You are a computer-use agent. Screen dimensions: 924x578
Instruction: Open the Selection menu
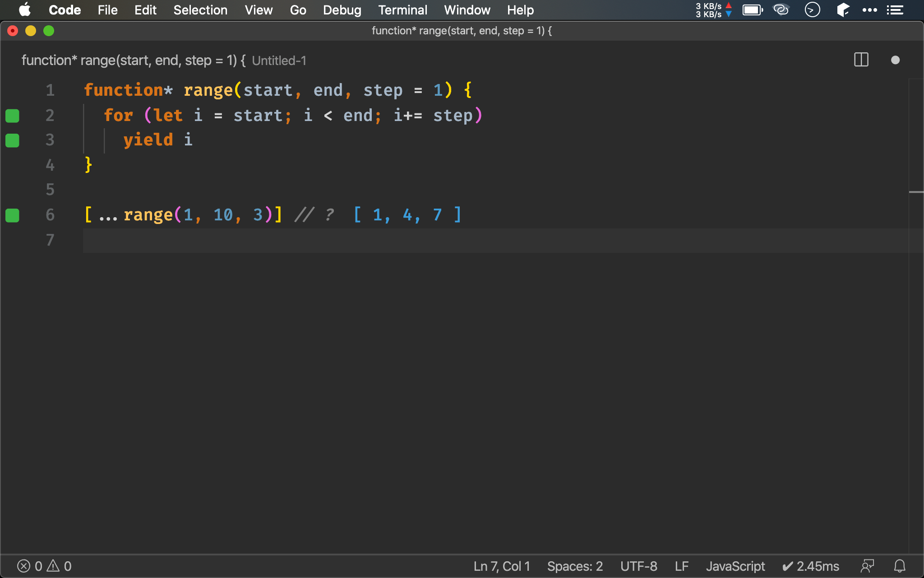[x=200, y=10]
